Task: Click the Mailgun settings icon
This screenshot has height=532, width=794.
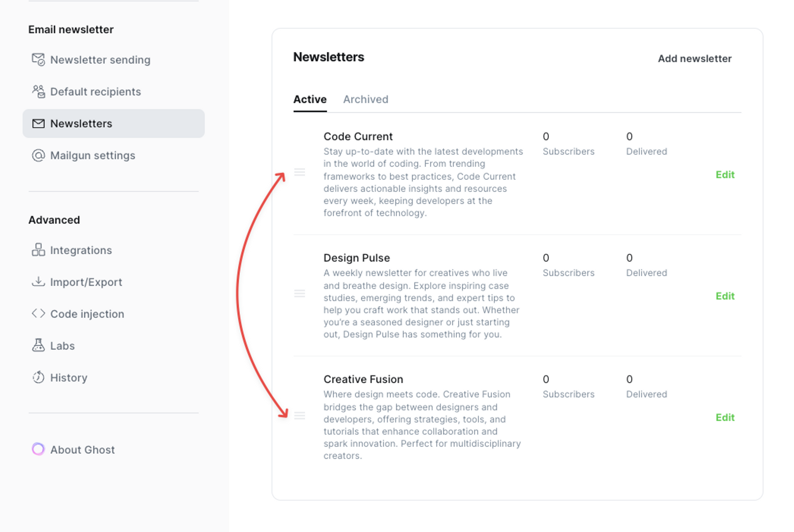Action: [38, 155]
